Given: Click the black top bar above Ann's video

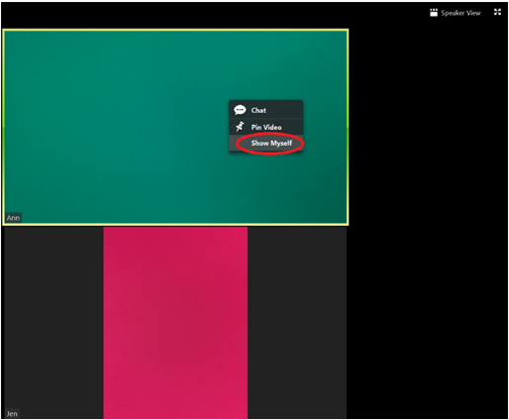Looking at the screenshot, I should click(211, 15).
